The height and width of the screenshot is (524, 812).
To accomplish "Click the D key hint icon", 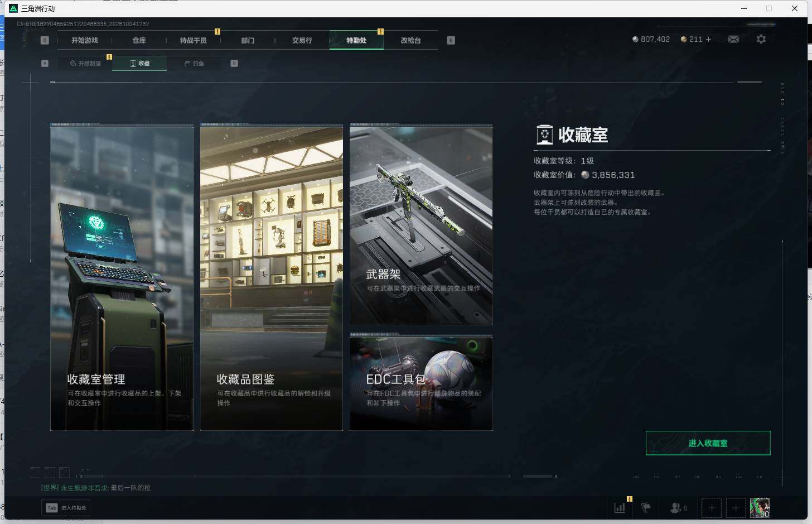I will (234, 63).
